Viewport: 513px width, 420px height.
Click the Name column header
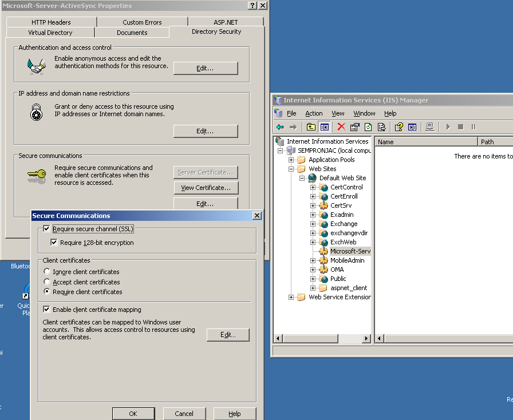(x=426, y=142)
